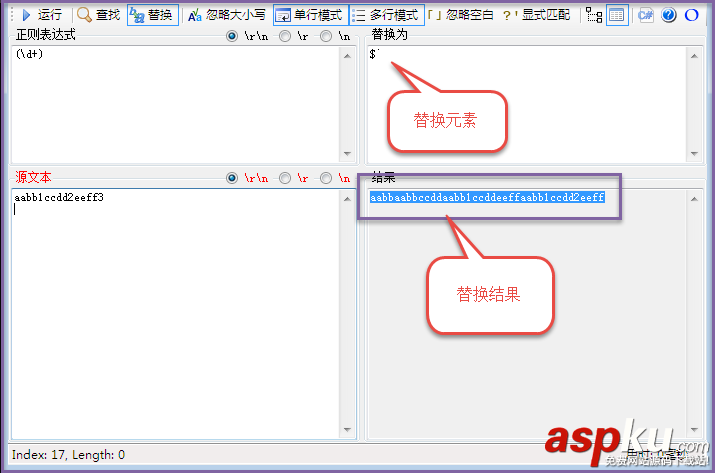Click the (\d+) regex text
Image resolution: width=715 pixels, height=473 pixels.
29,54
